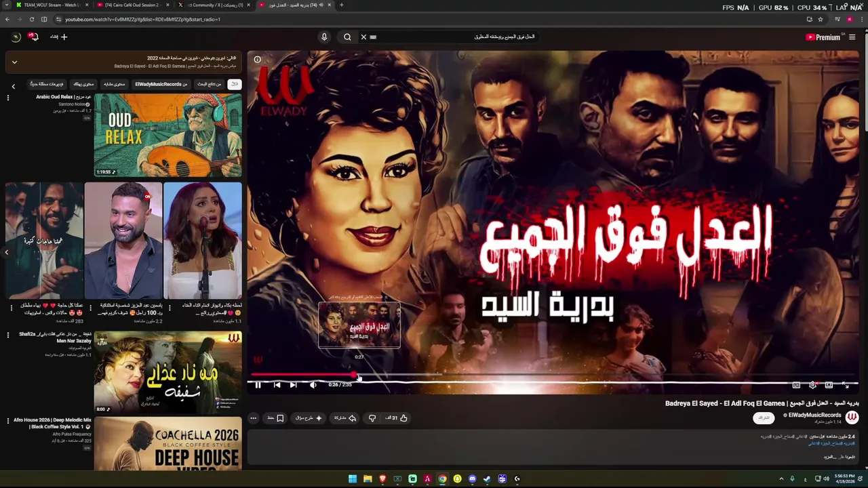Open Coachella 2026 Deep House thumbnail
The width and height of the screenshot is (868, 488).
point(167,444)
